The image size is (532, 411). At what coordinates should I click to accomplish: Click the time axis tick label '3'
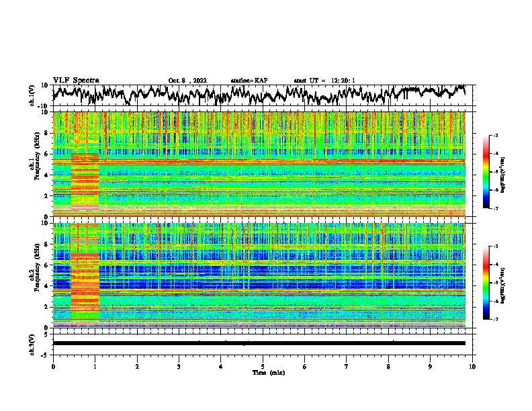coord(179,367)
